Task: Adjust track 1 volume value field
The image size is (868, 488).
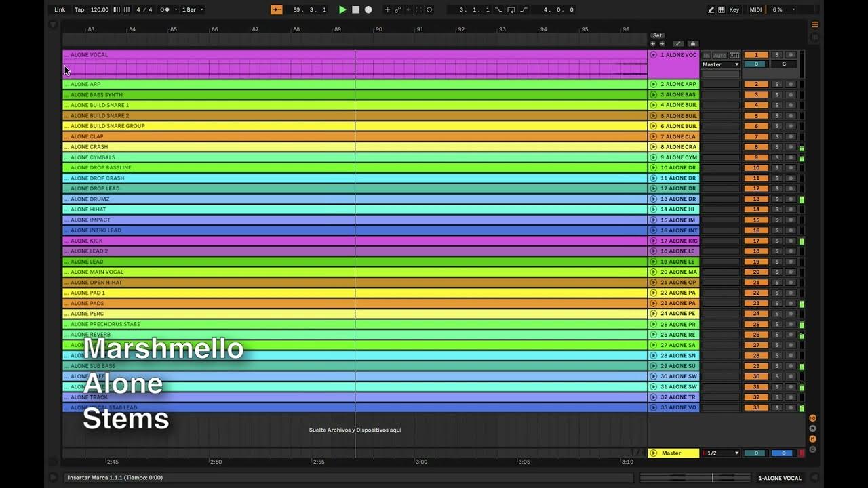Action: click(x=756, y=64)
